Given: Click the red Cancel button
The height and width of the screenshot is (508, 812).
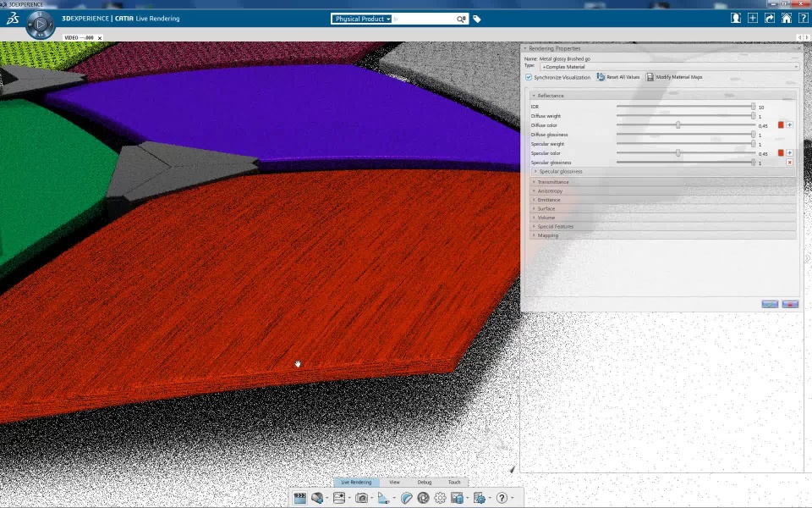Looking at the screenshot, I should click(790, 304).
